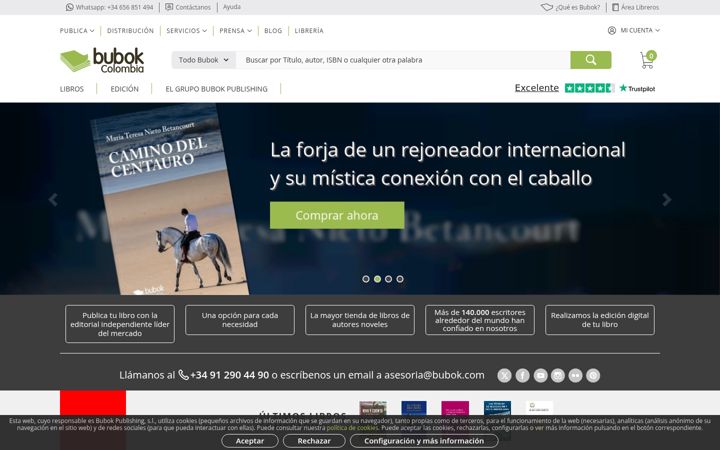The width and height of the screenshot is (720, 450).
Task: Open the DISTRIBUCIÓN menu item
Action: [130, 31]
